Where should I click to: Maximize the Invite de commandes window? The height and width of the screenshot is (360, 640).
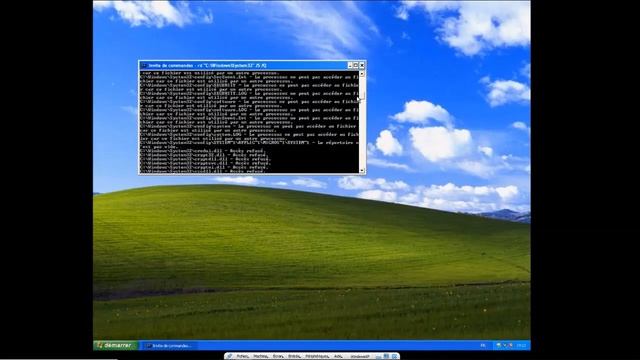click(356, 65)
